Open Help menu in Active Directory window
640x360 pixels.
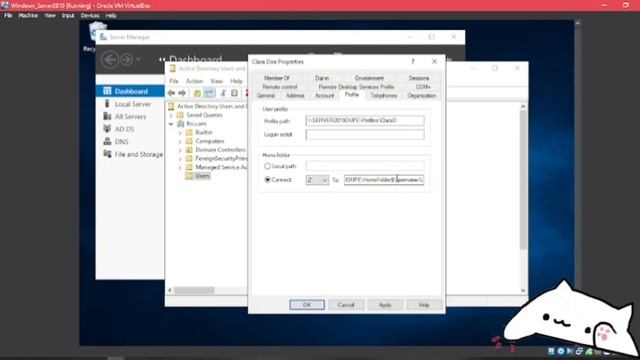[x=236, y=81]
